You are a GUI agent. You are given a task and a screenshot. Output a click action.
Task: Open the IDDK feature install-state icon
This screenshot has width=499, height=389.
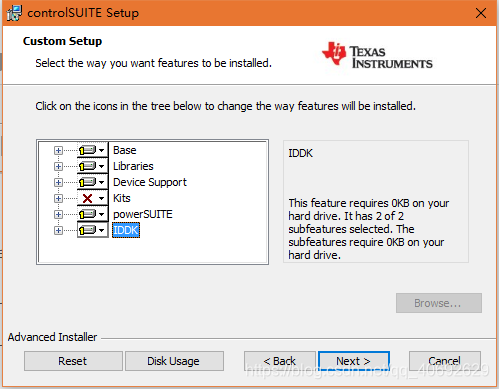[92, 230]
